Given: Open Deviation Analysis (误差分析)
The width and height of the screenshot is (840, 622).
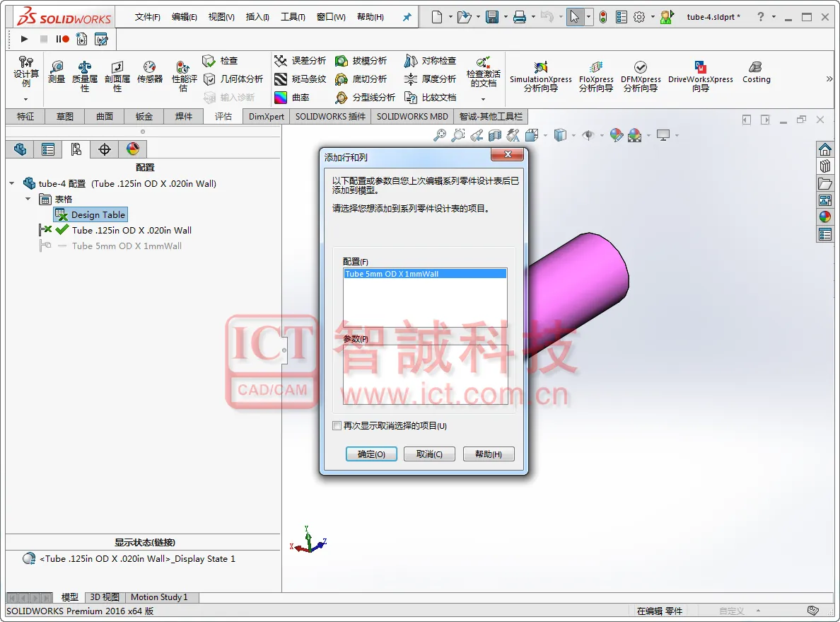Looking at the screenshot, I should click(300, 61).
